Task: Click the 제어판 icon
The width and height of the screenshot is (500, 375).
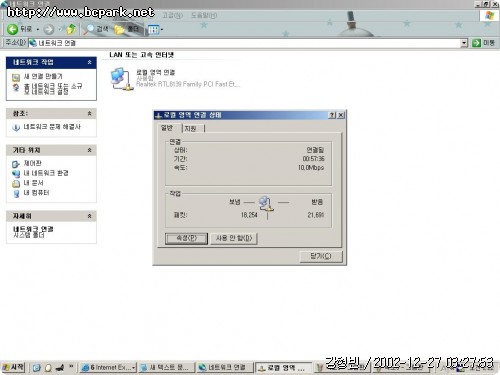Action: [16, 164]
